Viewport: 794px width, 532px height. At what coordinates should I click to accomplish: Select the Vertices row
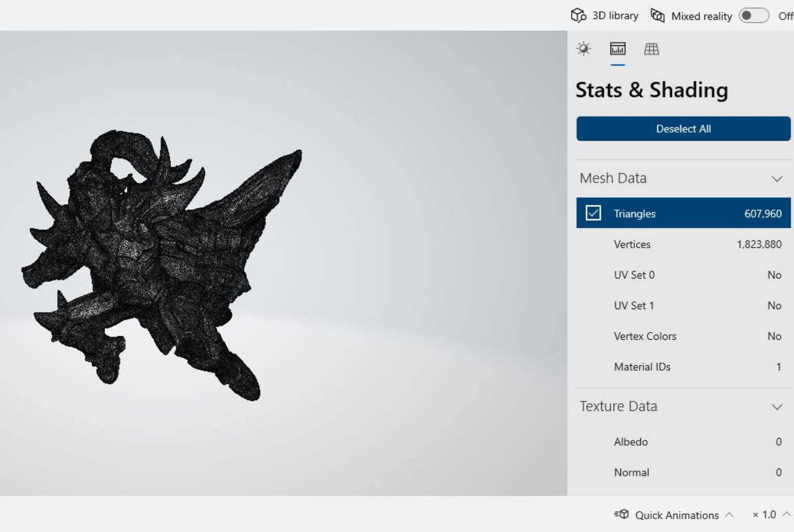pos(683,244)
